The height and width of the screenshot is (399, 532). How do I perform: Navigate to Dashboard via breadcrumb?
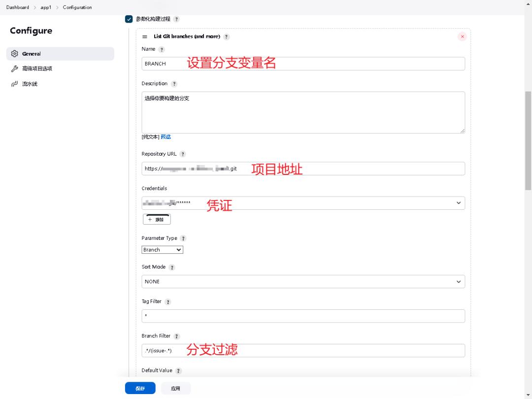[17, 7]
